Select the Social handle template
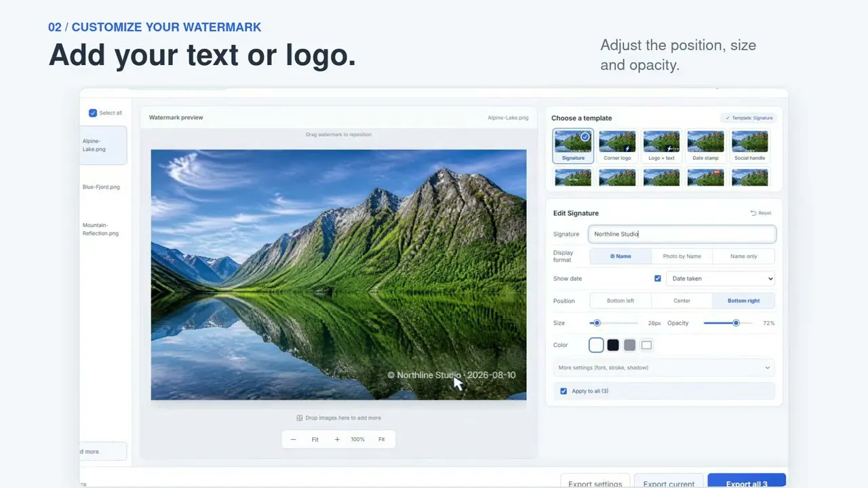The image size is (868, 488). coord(750,146)
